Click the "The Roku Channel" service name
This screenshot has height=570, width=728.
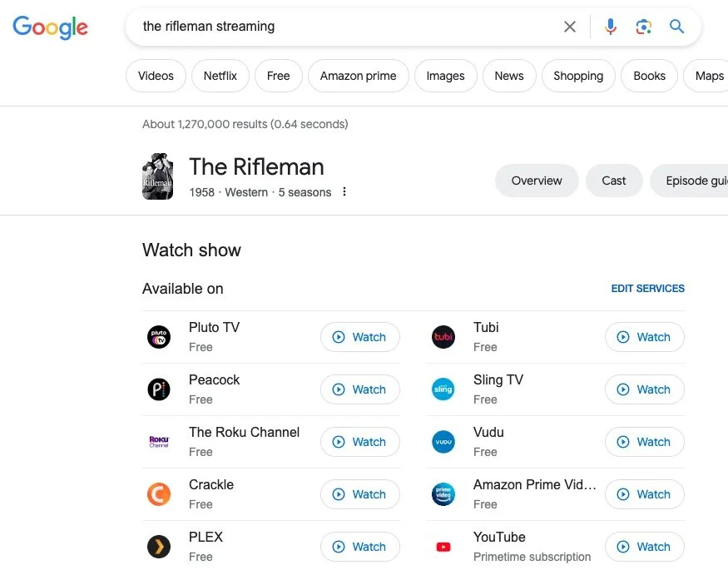[245, 432]
